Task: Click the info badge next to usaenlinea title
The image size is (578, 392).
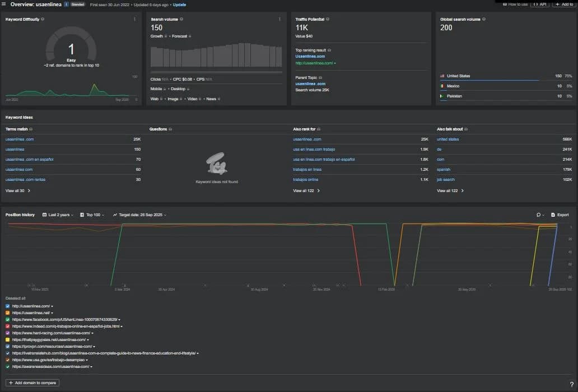Action: [66, 4]
